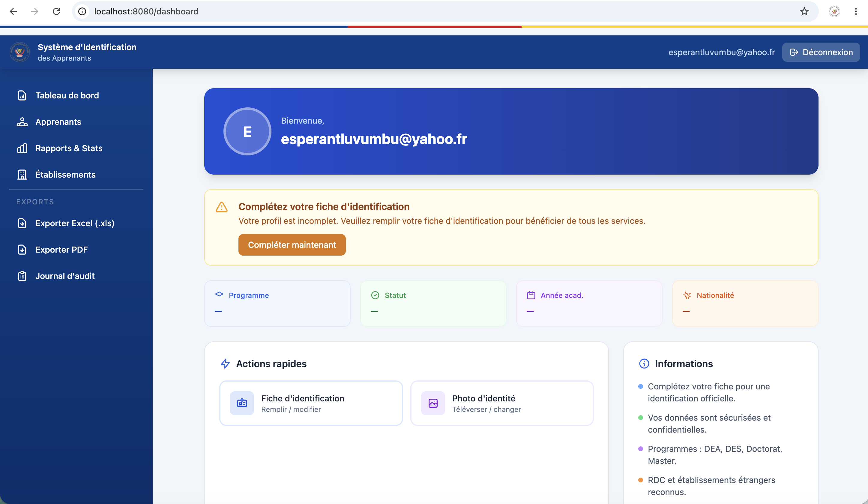Click the Système d'Identification title
Viewport: 868px width, 504px height.
pos(87,47)
